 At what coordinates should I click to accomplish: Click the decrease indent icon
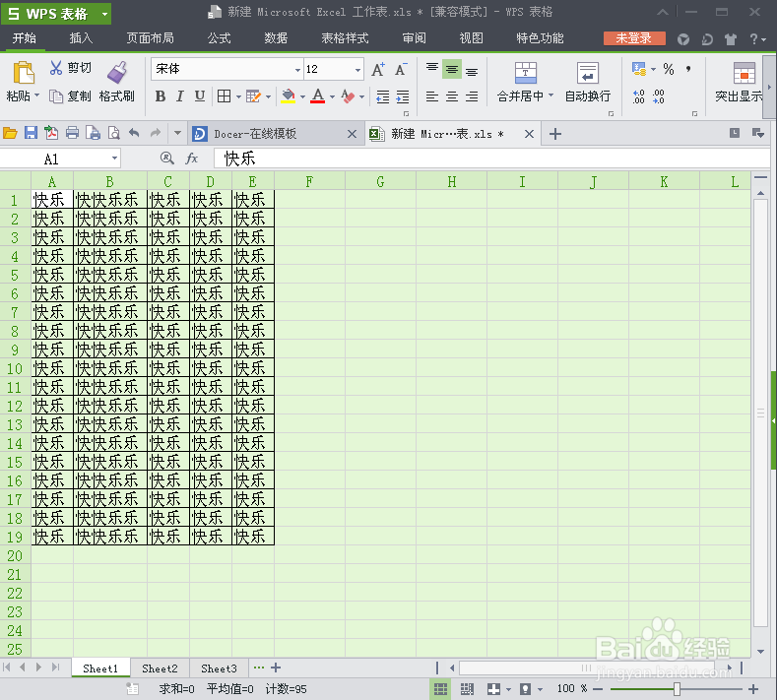pyautogui.click(x=382, y=96)
